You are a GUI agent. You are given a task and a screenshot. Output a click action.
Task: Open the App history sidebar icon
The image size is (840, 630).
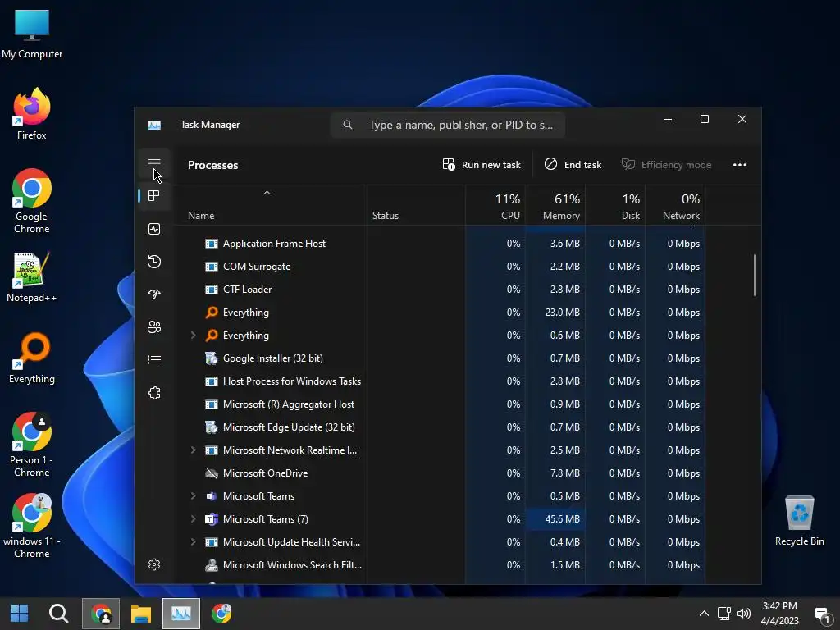tap(154, 262)
